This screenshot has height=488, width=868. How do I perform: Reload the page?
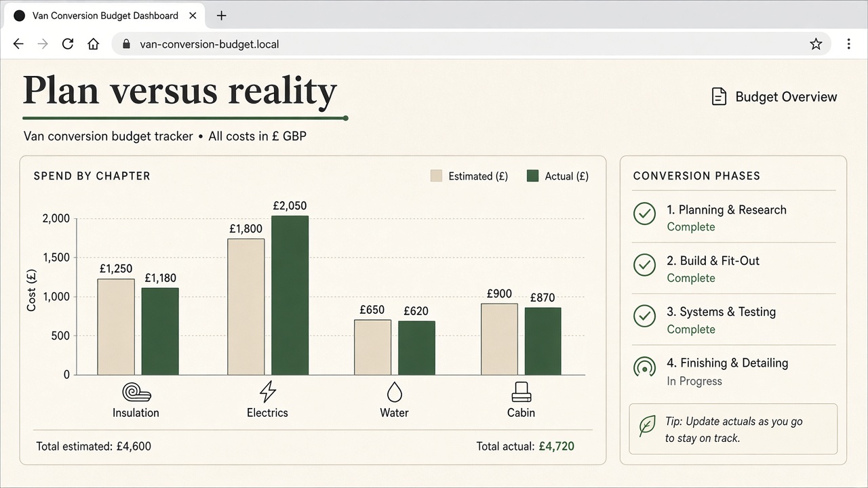tap(68, 44)
